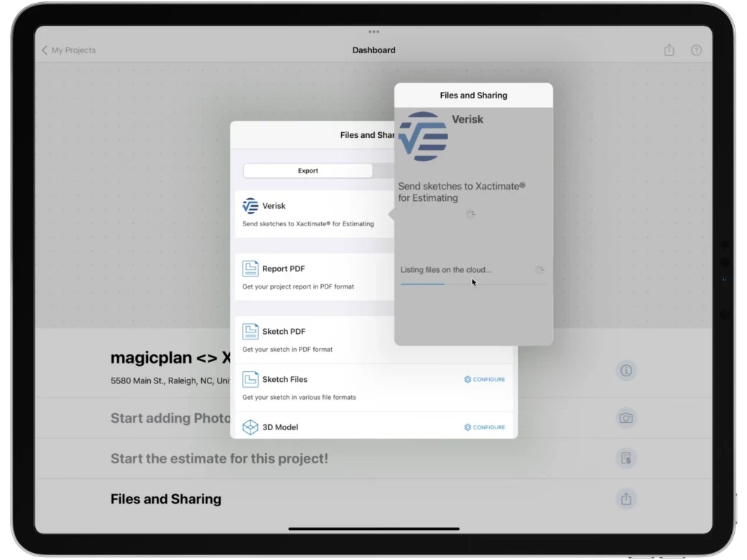The height and width of the screenshot is (560, 747).
Task: Click 'Send sketches to Xactimate' popover text
Action: 462,192
